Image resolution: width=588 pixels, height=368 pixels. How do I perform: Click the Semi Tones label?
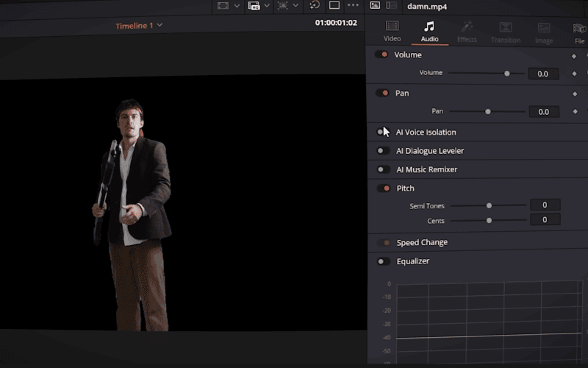(427, 206)
